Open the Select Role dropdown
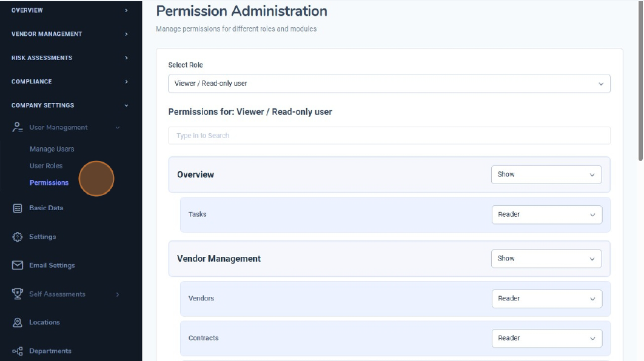The image size is (644, 361). click(389, 84)
